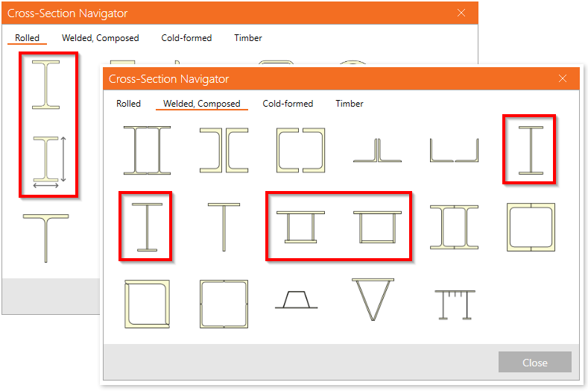Select the two angles welded box section
This screenshot has width=588, height=391.
147,304
